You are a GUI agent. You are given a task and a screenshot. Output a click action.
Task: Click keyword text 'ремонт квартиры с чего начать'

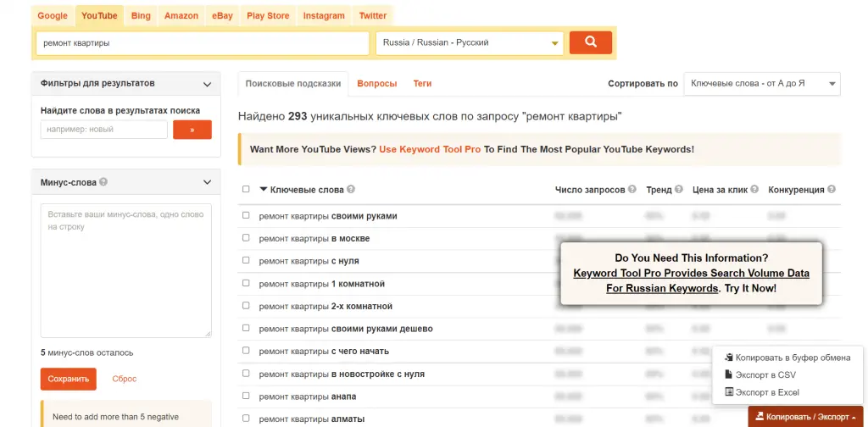click(x=324, y=352)
